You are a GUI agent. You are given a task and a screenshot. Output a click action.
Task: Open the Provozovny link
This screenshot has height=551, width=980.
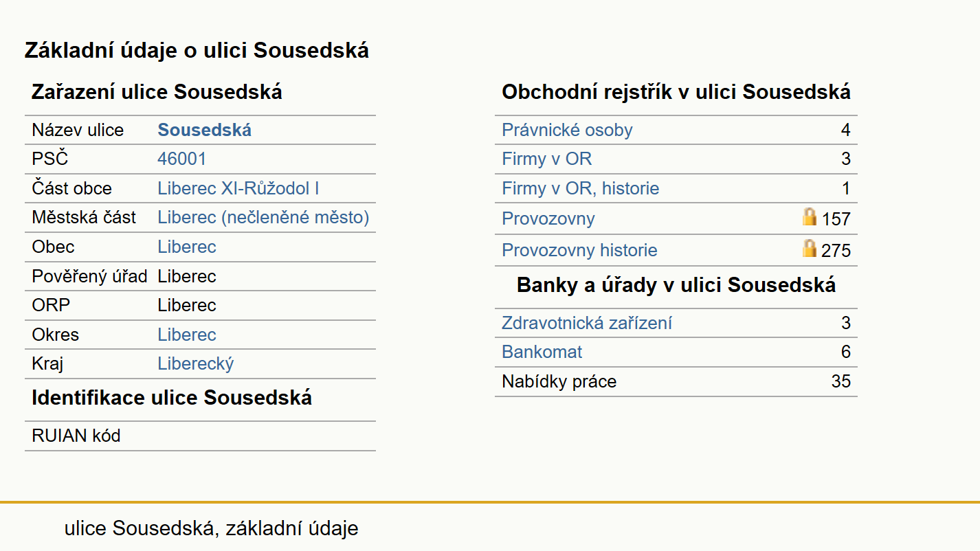coord(548,219)
